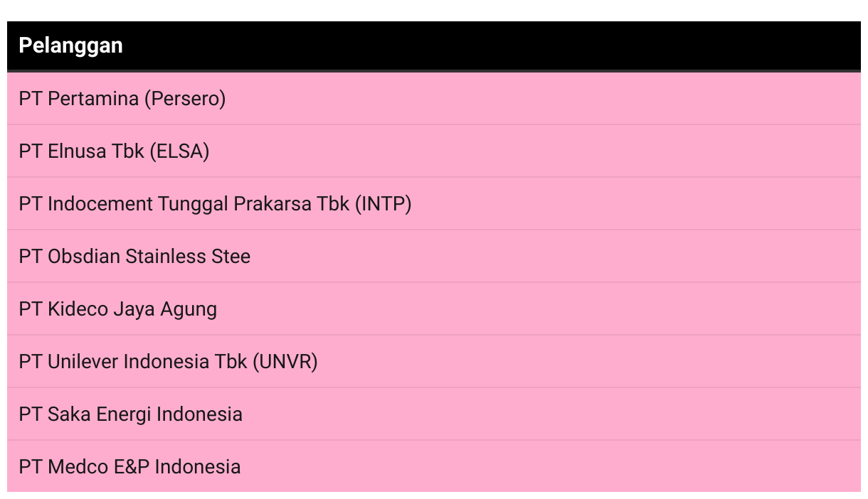Click the (ELSA) ticker text
This screenshot has height=499, width=868.
tap(179, 151)
